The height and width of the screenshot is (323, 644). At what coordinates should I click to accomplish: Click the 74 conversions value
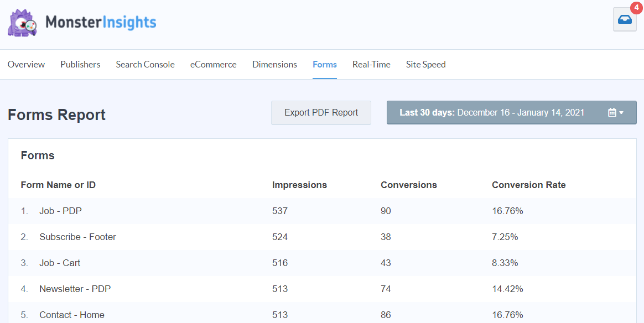pos(386,289)
